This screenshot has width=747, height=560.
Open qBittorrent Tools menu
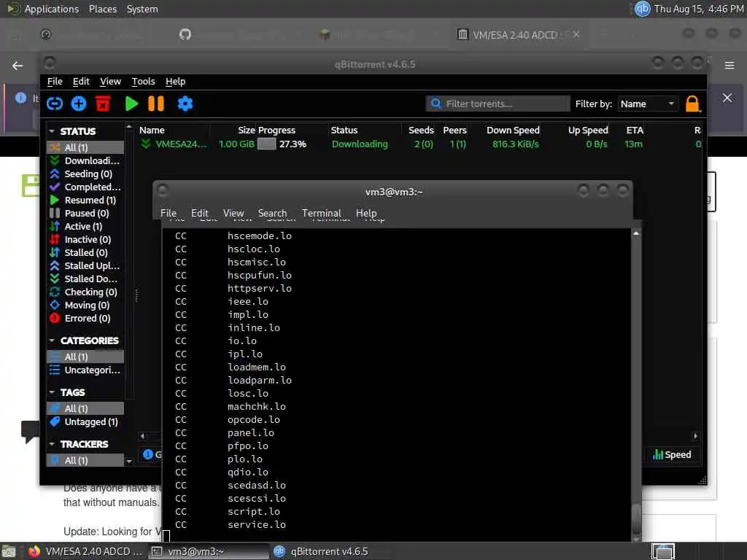click(x=144, y=82)
